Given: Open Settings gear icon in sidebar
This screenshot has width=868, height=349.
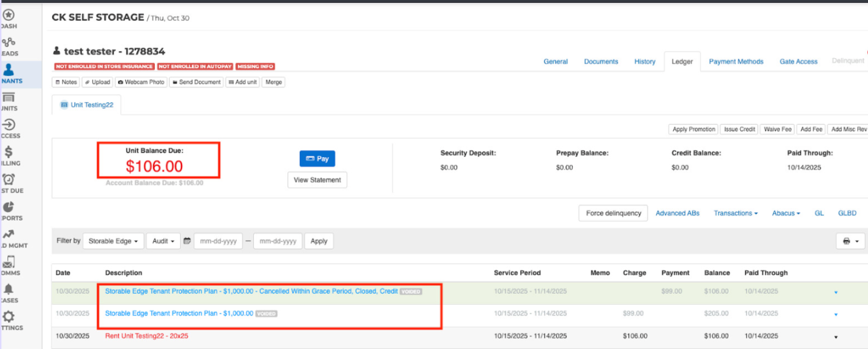Looking at the screenshot, I should 9,317.
